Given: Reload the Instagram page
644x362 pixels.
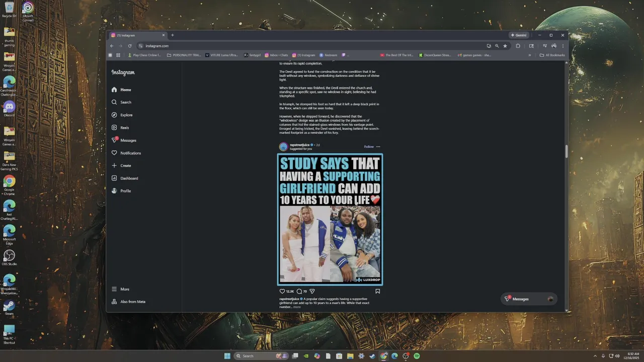Looking at the screenshot, I should [x=130, y=46].
